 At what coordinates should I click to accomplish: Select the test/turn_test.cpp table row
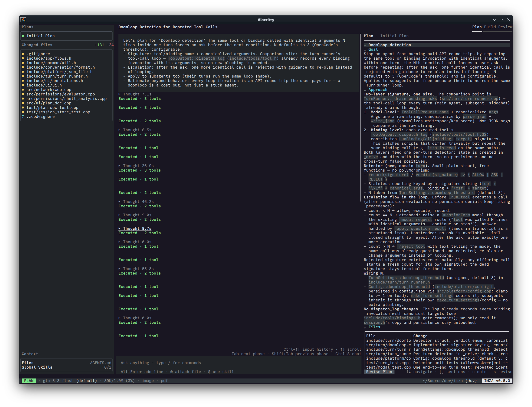point(436,363)
